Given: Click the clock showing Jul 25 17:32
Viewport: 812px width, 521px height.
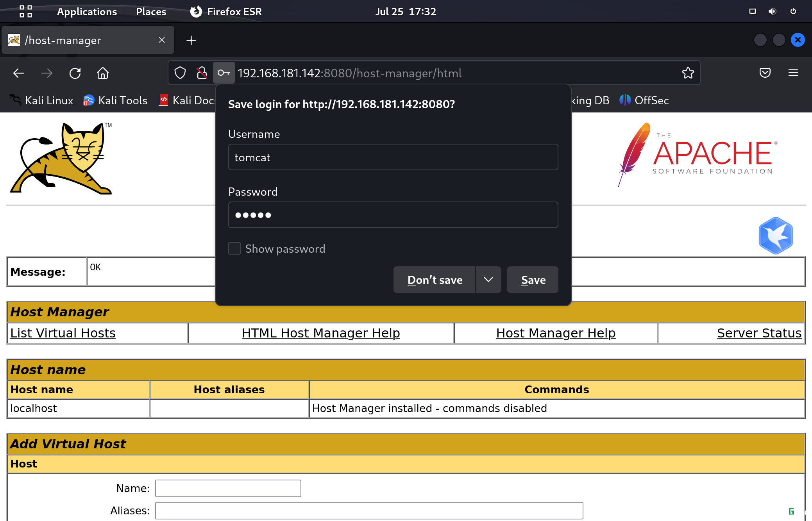Looking at the screenshot, I should coord(406,12).
